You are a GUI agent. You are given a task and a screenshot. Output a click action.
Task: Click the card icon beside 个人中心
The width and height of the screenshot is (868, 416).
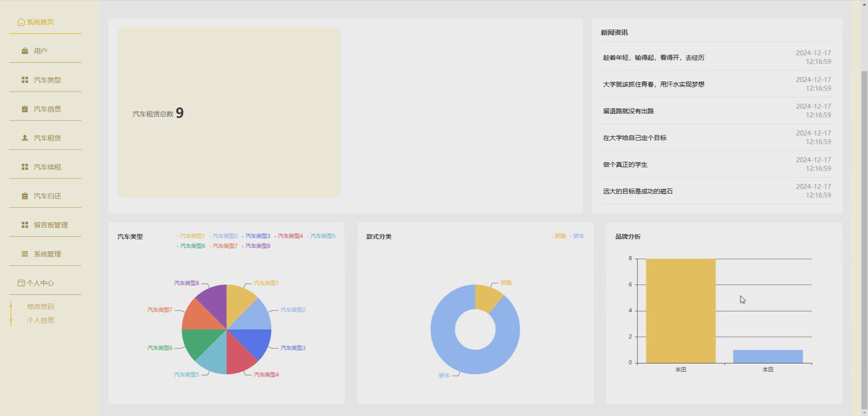tap(21, 283)
